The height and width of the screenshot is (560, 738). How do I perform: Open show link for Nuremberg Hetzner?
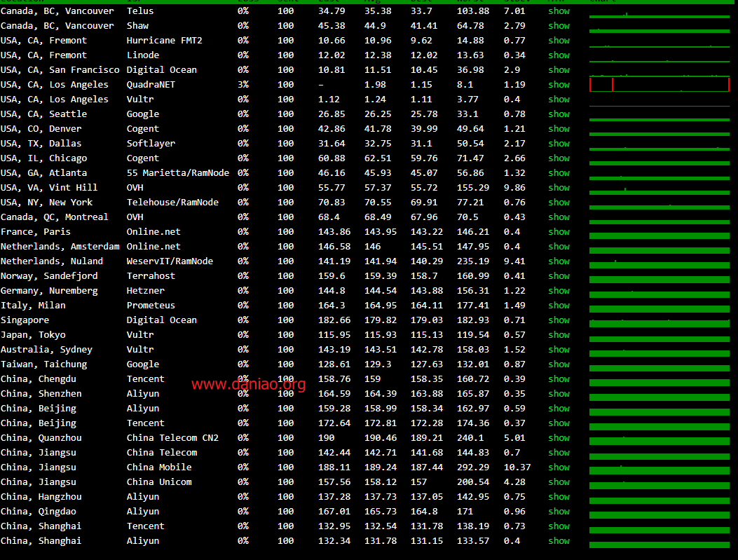click(x=559, y=290)
